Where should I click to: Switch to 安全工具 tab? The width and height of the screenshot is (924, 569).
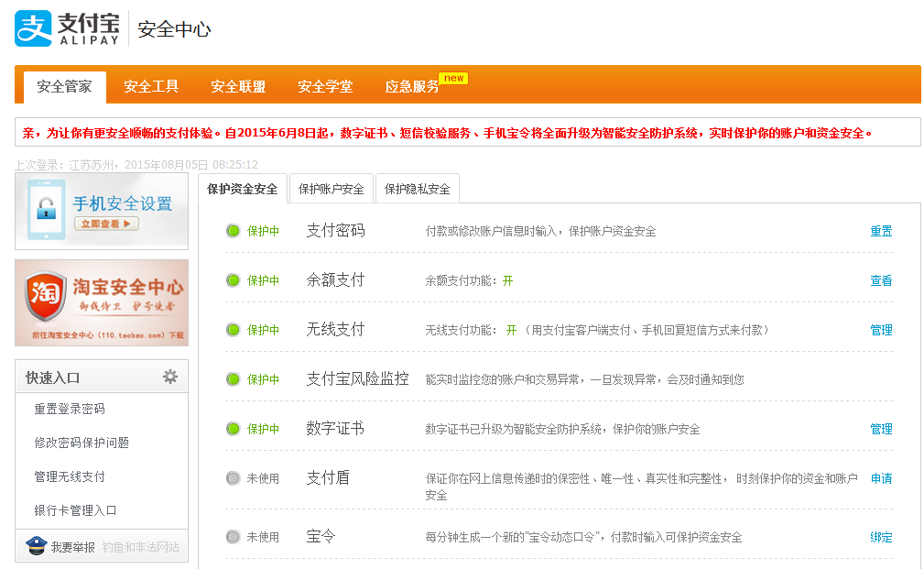click(151, 87)
